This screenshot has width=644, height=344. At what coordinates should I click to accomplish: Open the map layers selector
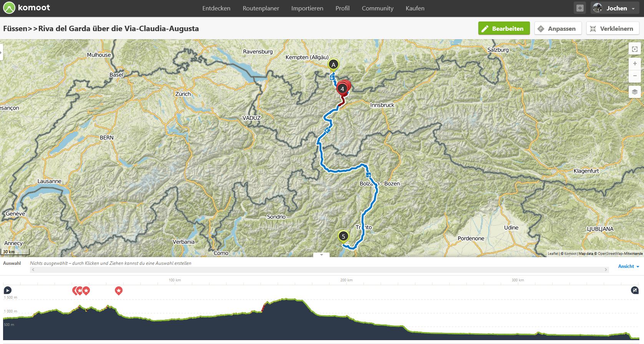click(x=634, y=92)
